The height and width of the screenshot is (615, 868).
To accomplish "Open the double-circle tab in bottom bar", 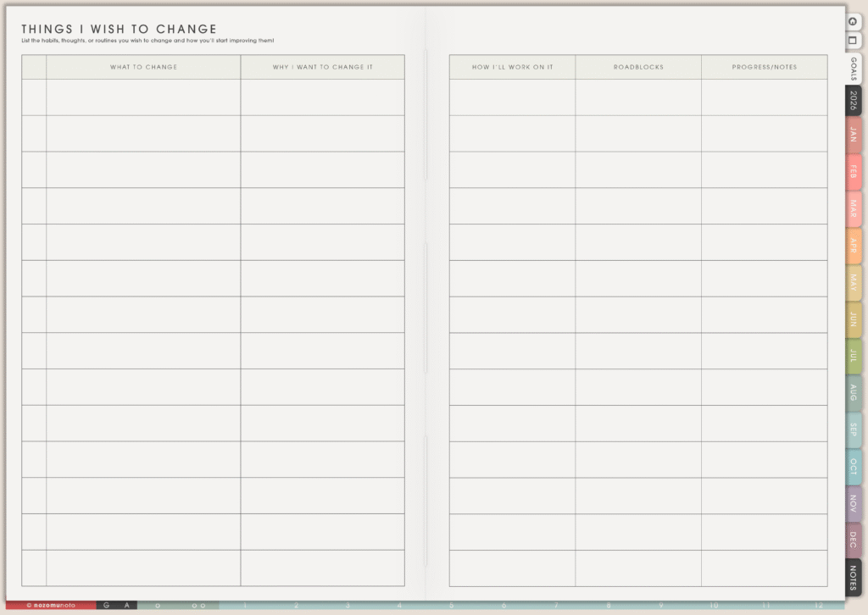I will pyautogui.click(x=198, y=606).
